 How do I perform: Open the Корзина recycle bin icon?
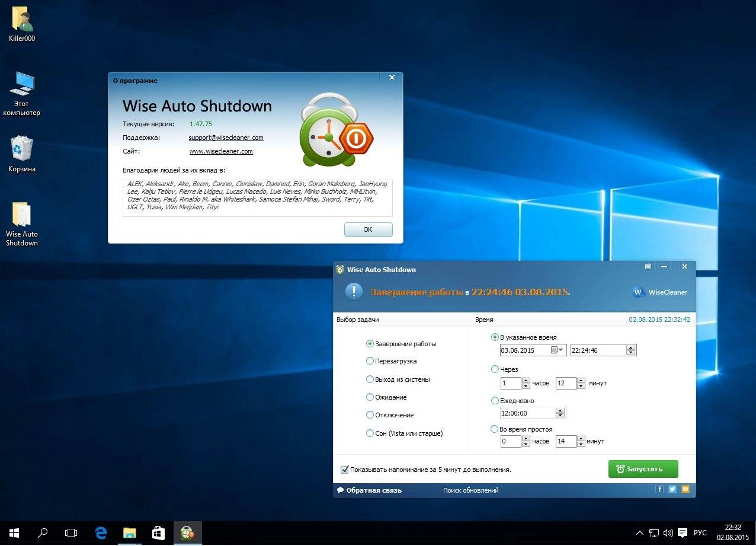coord(22,154)
